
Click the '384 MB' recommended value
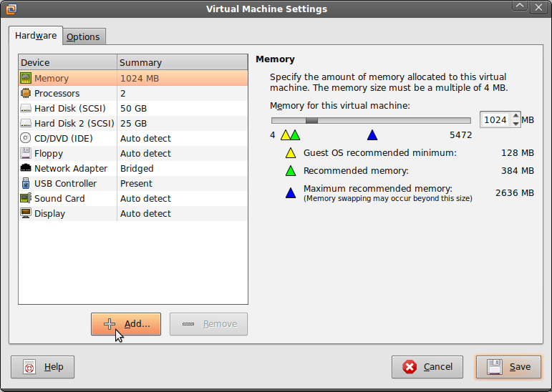point(518,171)
